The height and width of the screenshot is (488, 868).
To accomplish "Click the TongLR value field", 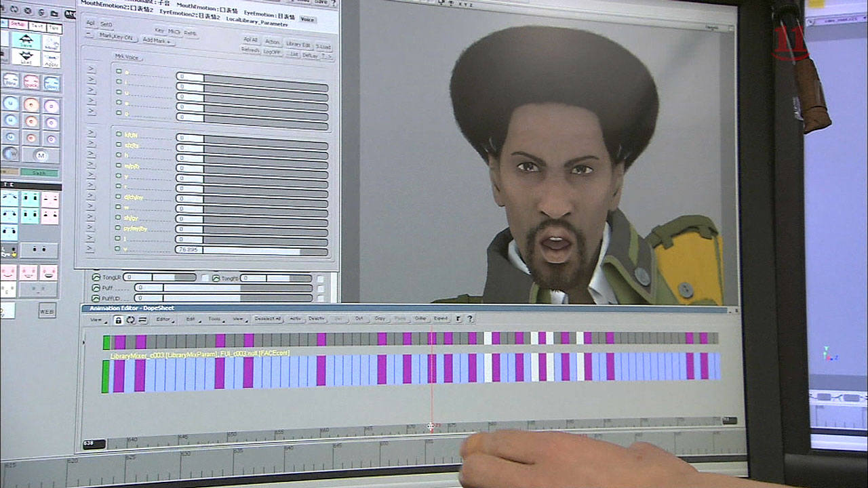I will (x=138, y=278).
